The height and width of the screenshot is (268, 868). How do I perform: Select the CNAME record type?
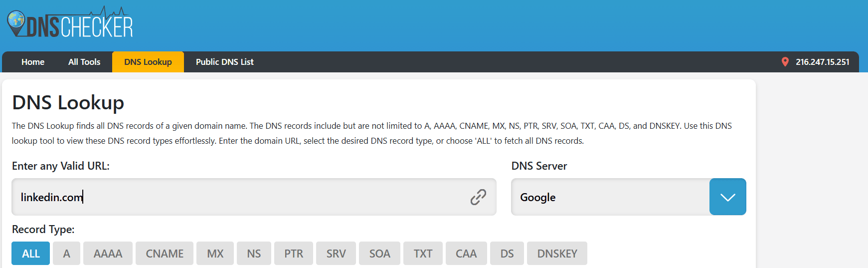(x=165, y=254)
